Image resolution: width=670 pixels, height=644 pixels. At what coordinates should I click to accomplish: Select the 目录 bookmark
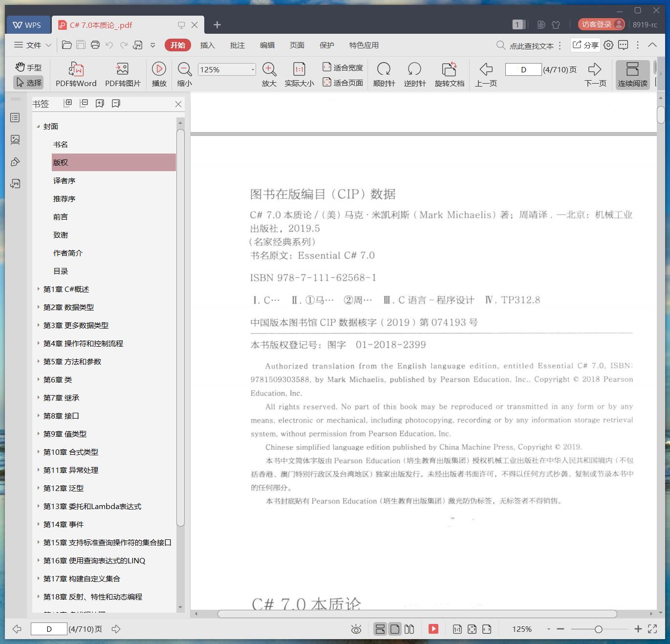point(61,271)
